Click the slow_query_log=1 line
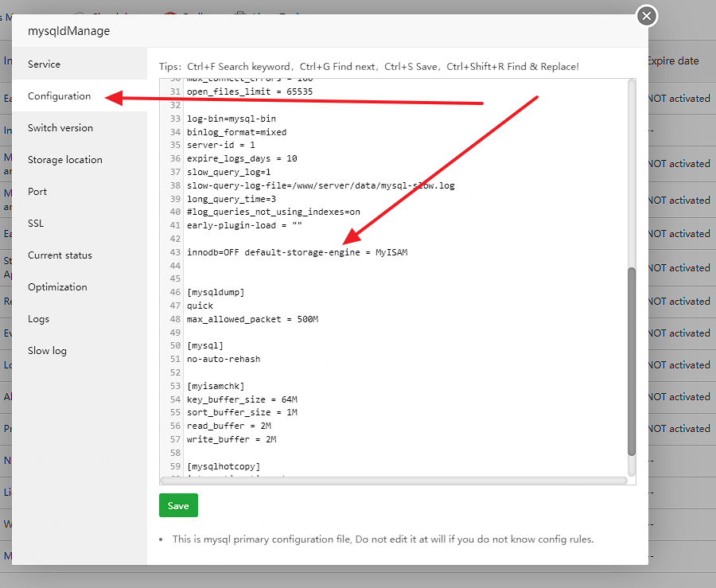716x588 pixels. (x=229, y=172)
